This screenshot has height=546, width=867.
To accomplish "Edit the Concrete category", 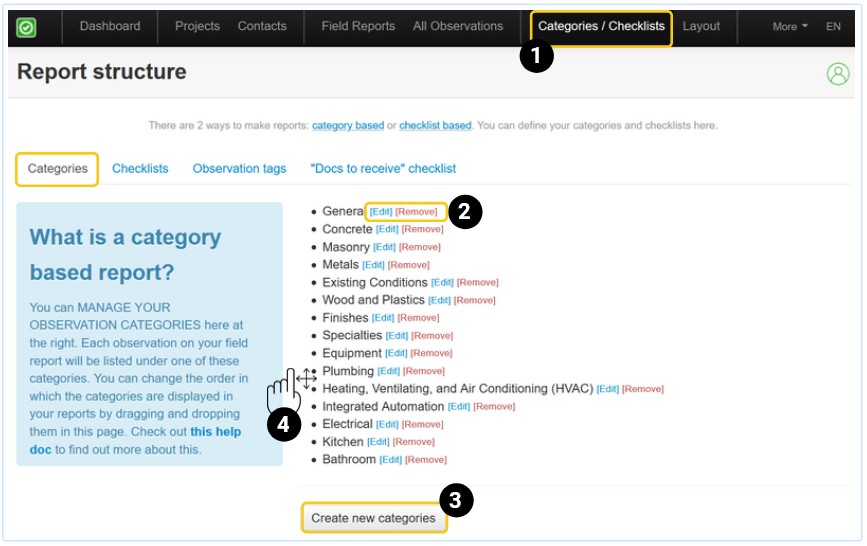I will tap(387, 230).
